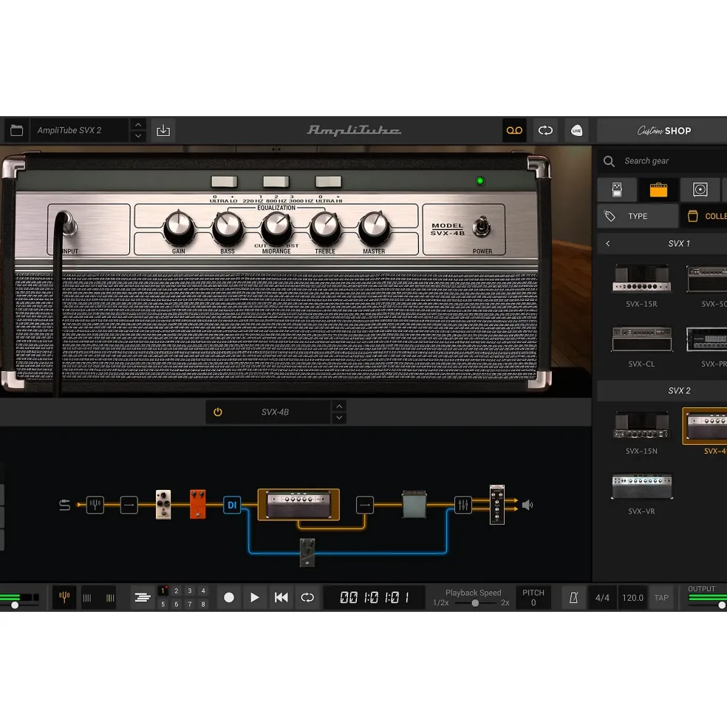Open the AmpliTube SVX 2 preset name field

tap(80, 131)
